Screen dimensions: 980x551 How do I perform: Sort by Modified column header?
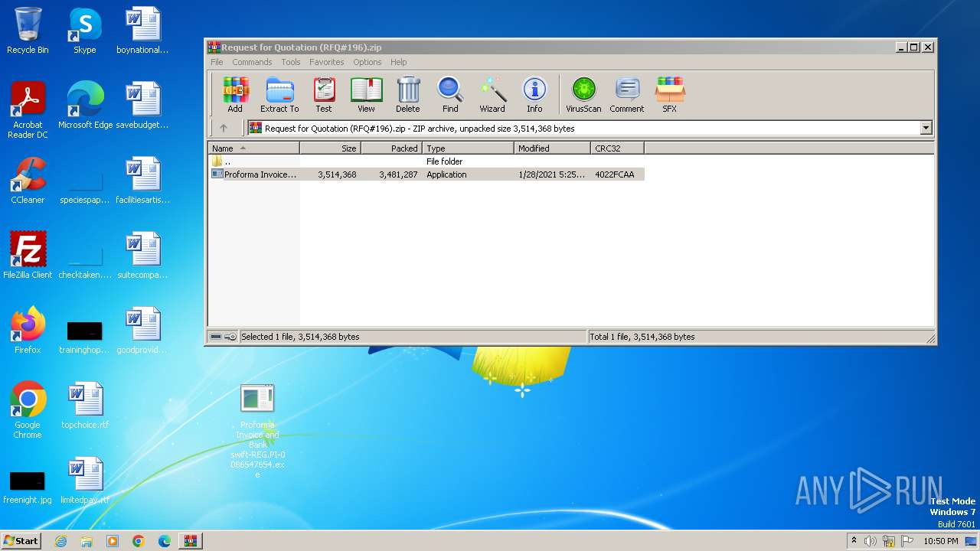552,148
